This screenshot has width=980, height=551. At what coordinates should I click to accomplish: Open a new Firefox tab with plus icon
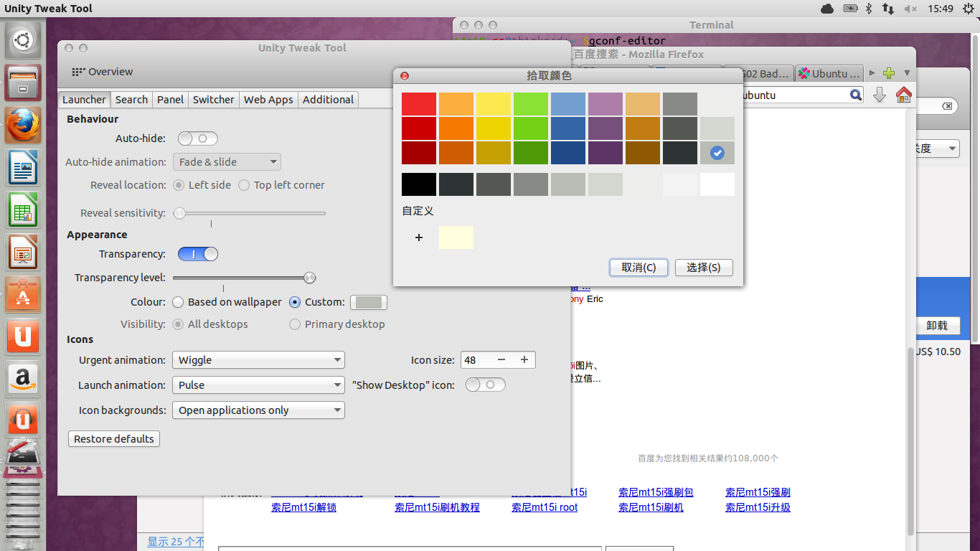tap(889, 73)
